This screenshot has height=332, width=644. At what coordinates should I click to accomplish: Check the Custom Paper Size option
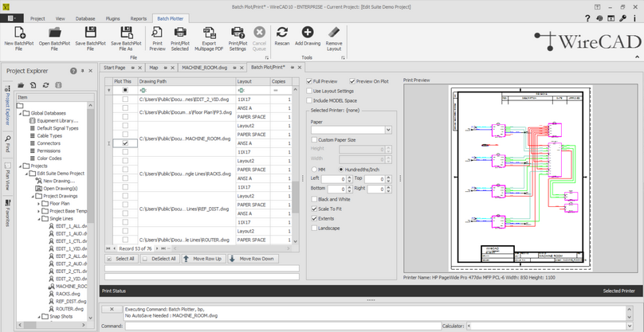314,140
